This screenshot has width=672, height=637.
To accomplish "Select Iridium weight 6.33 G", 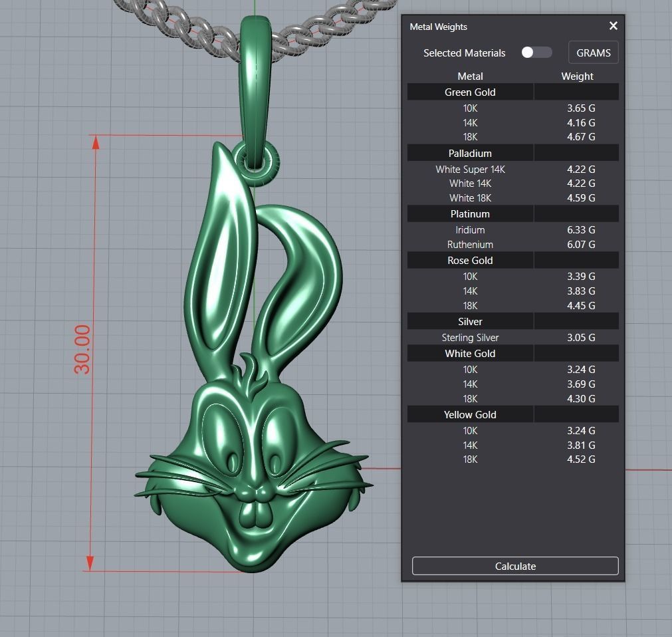I will tap(581, 230).
